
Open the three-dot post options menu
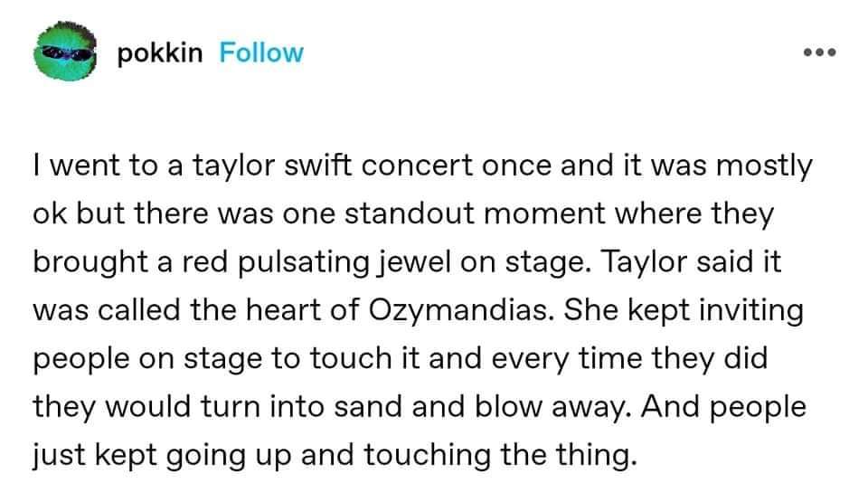click(821, 53)
